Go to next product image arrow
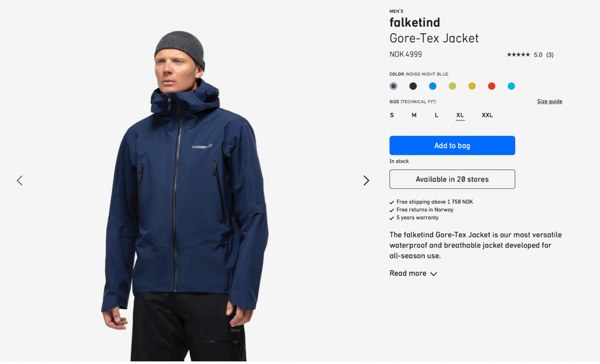 point(366,180)
